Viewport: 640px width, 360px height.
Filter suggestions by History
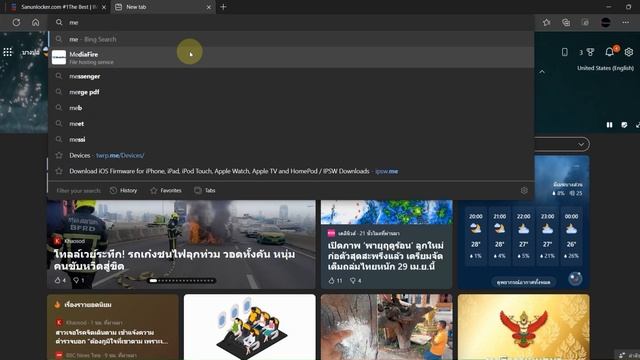pos(123,191)
